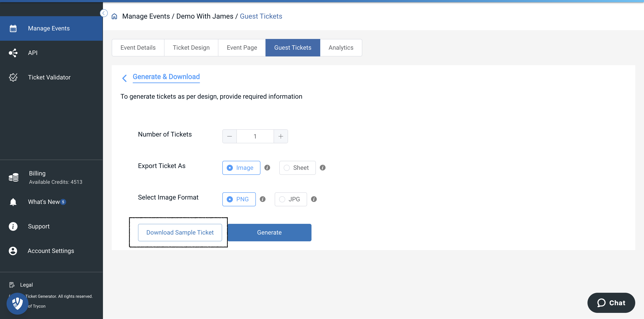Open the Legal link in the sidebar

27,285
